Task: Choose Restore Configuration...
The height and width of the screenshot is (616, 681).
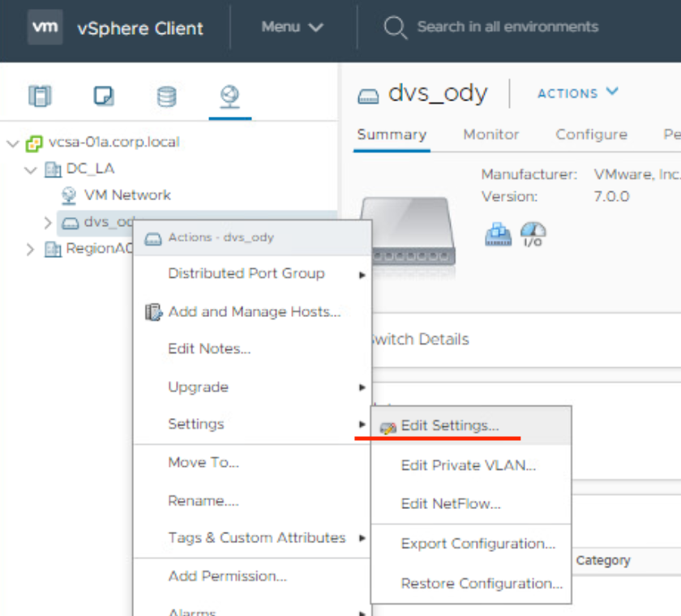Action: pos(482,584)
